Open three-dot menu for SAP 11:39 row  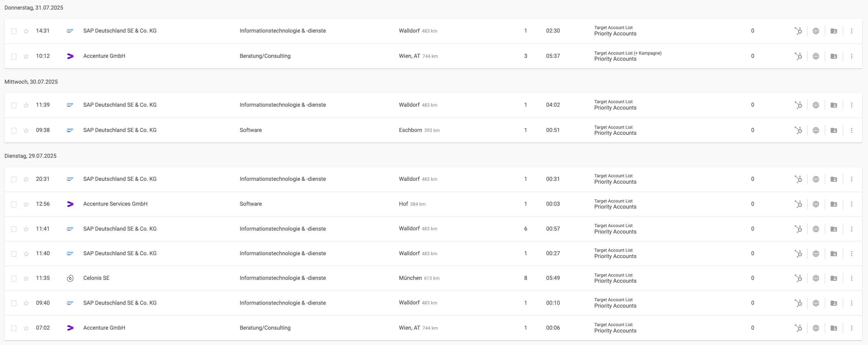(851, 105)
